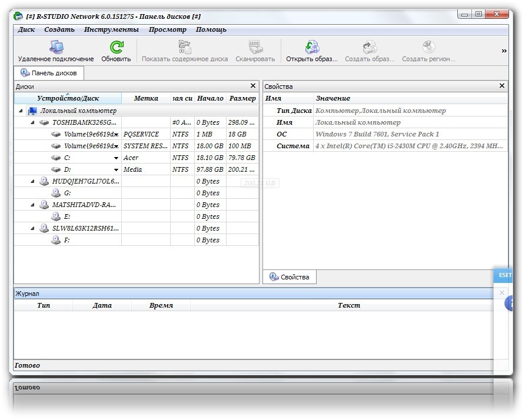Switch to the Панель дисков tab
This screenshot has height=420, width=522.
(49, 73)
